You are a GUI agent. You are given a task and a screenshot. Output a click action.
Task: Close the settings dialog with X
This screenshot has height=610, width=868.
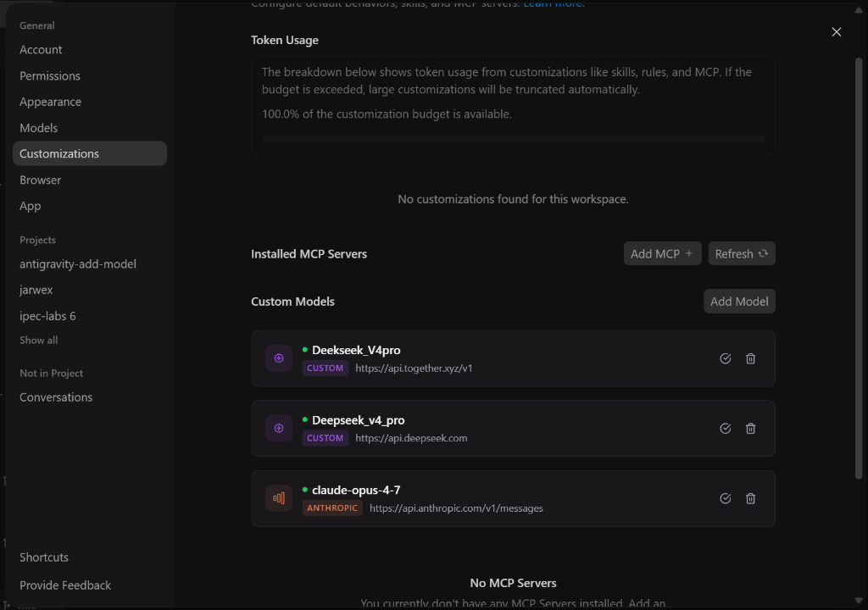click(x=837, y=32)
